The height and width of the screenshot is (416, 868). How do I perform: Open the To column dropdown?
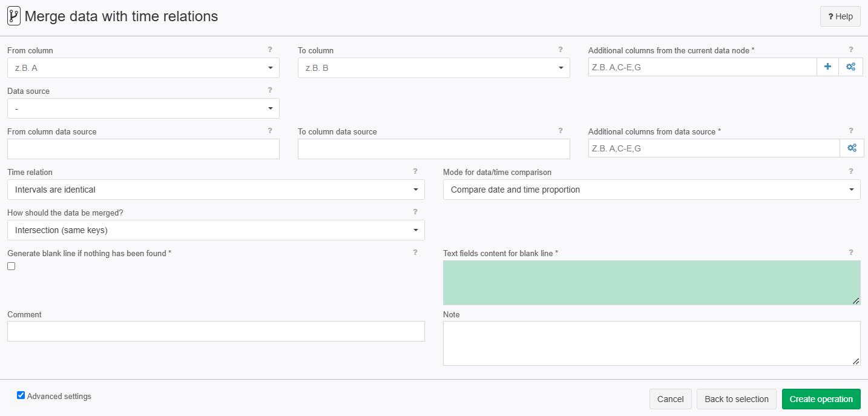(434, 68)
